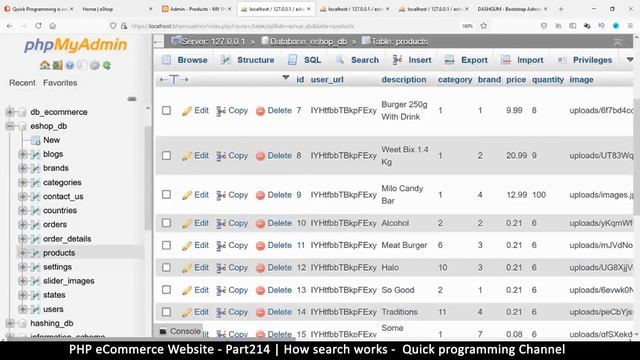640x360 pixels.
Task: Click the red Delete icon for row 9
Action: point(260,195)
